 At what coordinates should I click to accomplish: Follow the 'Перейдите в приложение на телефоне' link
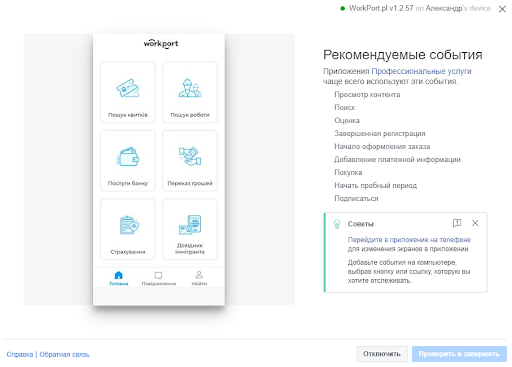point(409,240)
